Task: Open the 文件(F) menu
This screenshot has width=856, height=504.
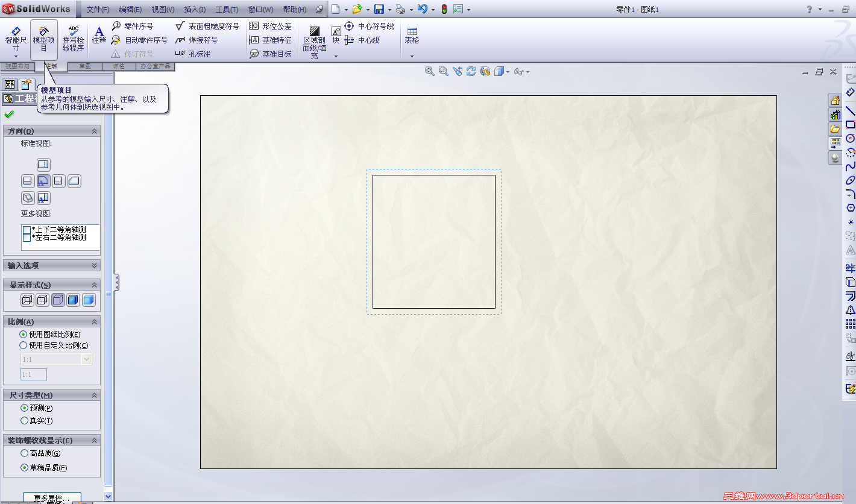Action: (98, 10)
